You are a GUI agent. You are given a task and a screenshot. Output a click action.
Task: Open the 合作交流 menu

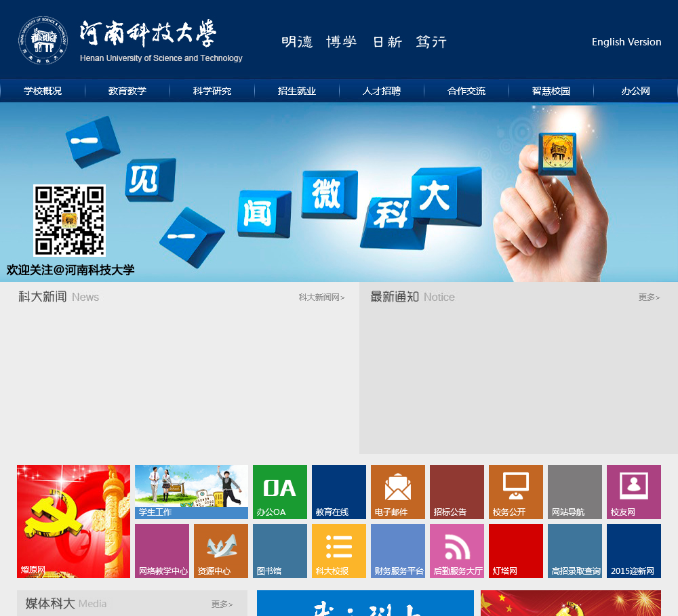click(x=466, y=91)
